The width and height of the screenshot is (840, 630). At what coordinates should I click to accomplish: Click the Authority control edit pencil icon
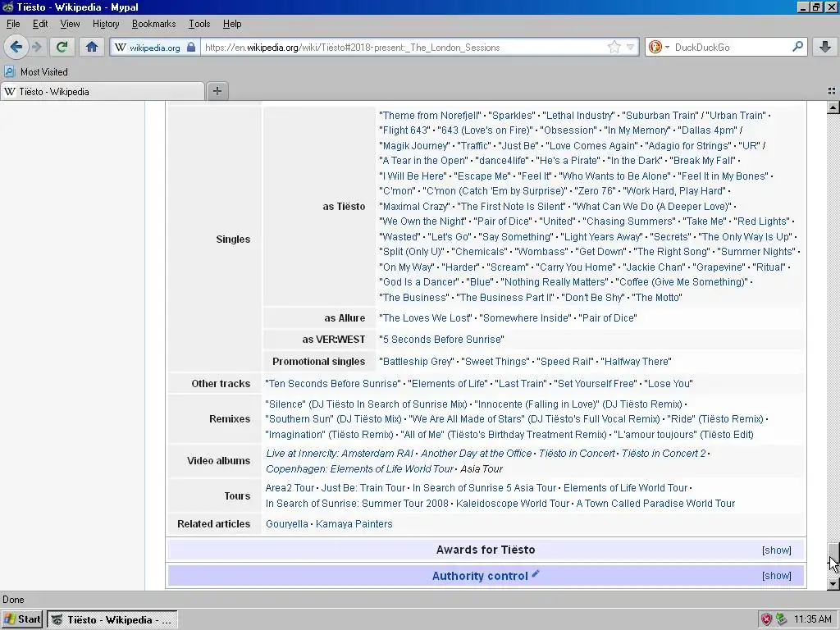pos(535,573)
